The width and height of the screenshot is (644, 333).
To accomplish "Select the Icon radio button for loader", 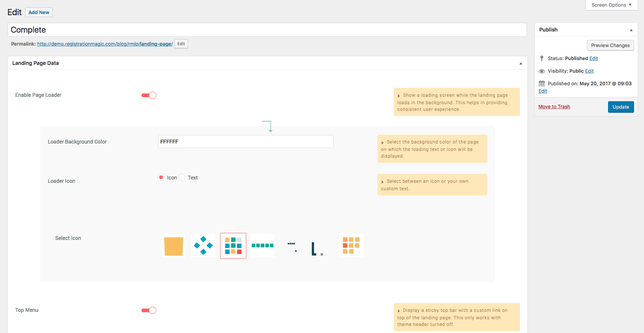I will (x=161, y=178).
